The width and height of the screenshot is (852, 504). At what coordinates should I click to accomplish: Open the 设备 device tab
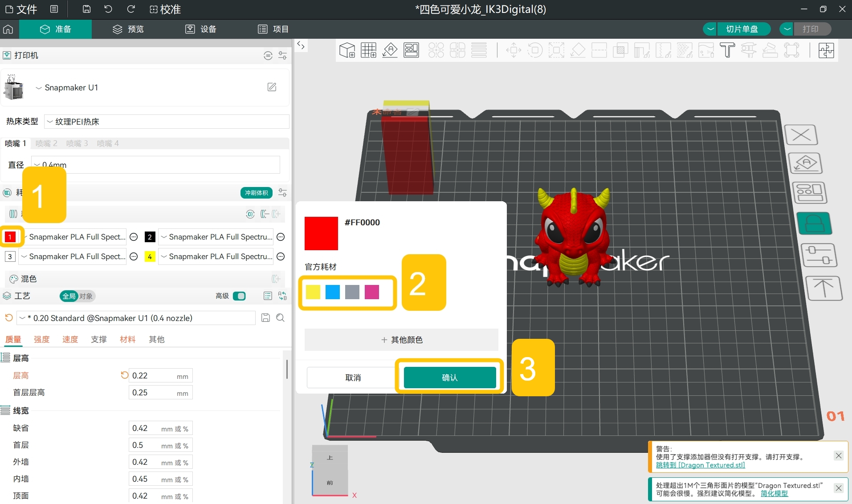click(x=201, y=29)
